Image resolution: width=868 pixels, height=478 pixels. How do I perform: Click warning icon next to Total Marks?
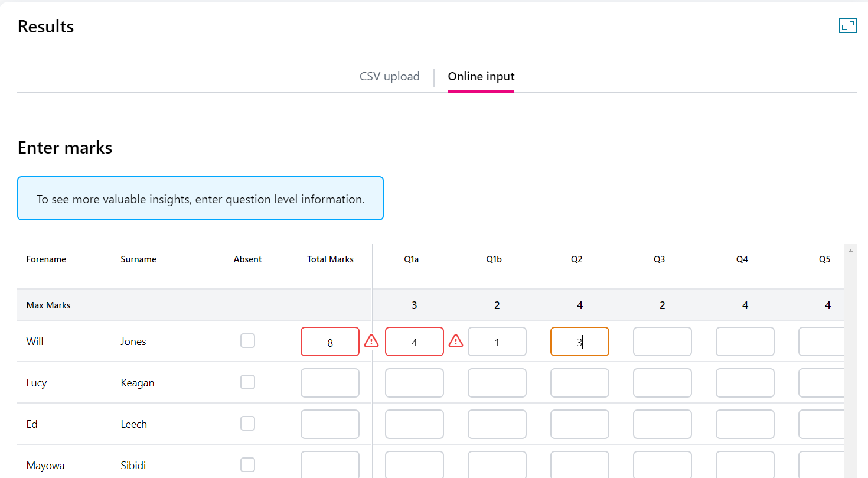click(371, 341)
